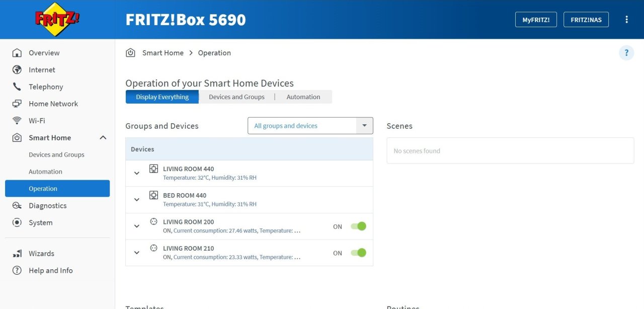
Task: Click LIVING ROOM 210 device name
Action: pos(188,248)
